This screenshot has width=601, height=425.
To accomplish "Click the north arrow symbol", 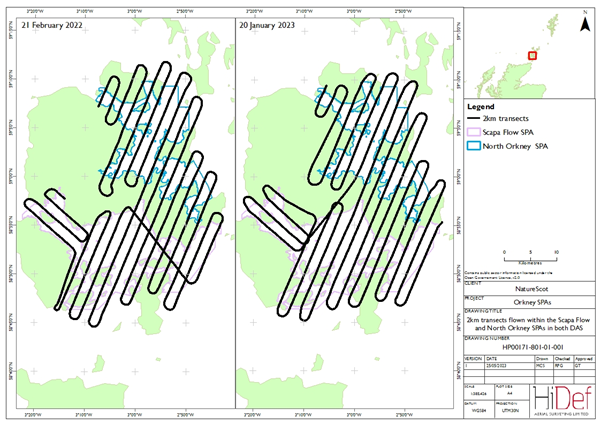I will point(585,22).
